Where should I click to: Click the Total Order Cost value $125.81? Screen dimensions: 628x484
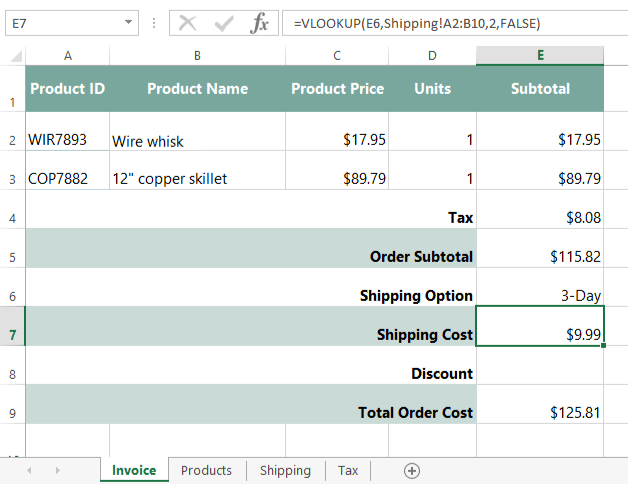pos(540,412)
